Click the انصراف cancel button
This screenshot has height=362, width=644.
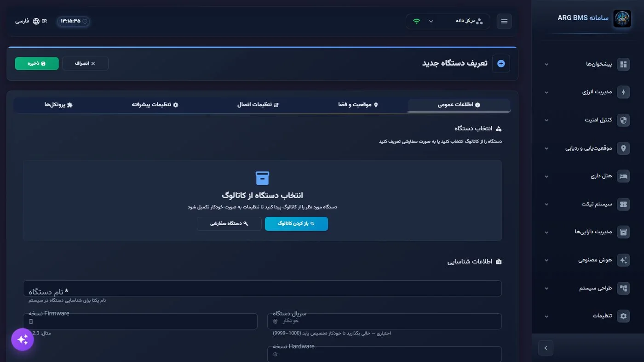(85, 63)
